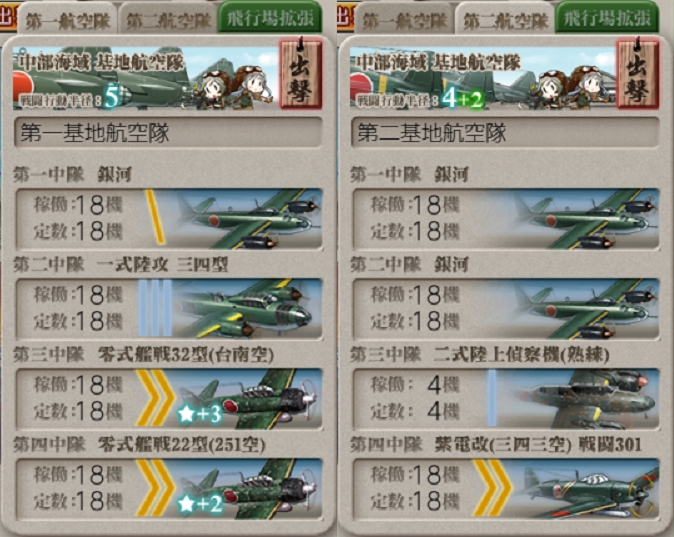Switch to 第二航空隊 tab in right panel
This screenshot has width=674, height=537.
(506, 20)
